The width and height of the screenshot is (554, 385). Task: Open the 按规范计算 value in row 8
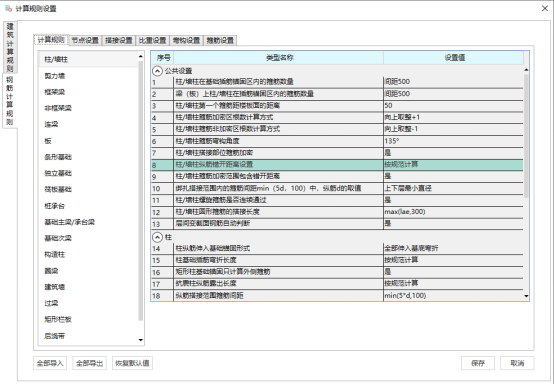[453, 165]
